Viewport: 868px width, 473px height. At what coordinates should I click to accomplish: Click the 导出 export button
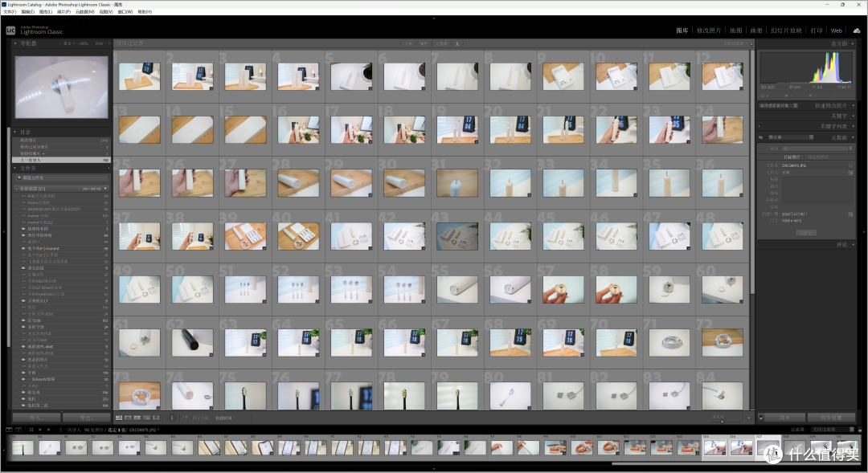click(86, 417)
